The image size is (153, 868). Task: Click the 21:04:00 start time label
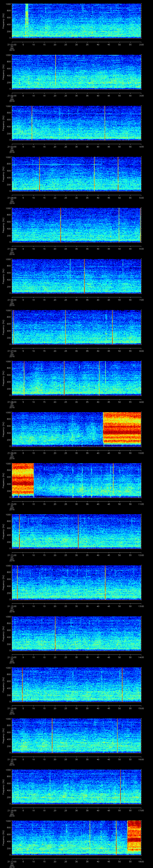12,197
